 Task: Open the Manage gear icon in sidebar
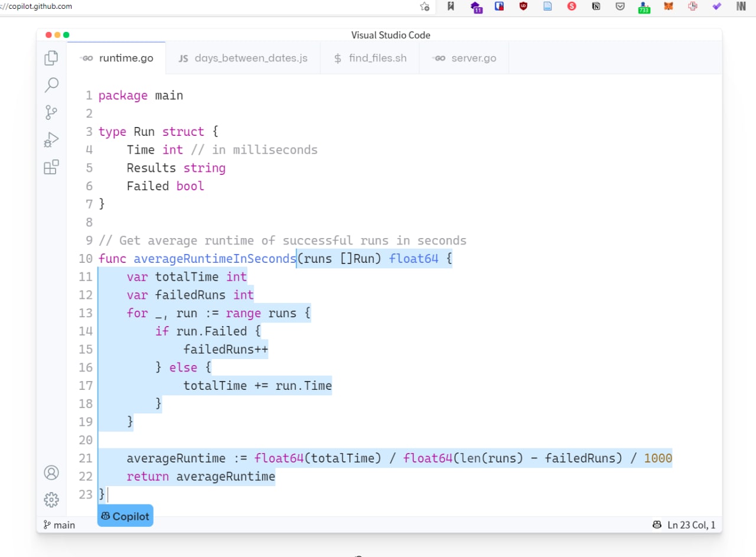[x=51, y=500]
